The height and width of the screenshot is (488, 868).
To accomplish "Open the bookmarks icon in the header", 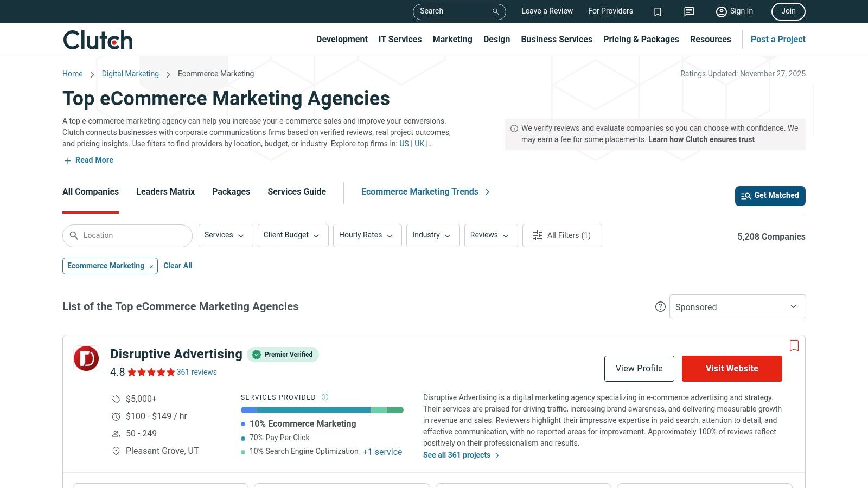I will click(658, 11).
